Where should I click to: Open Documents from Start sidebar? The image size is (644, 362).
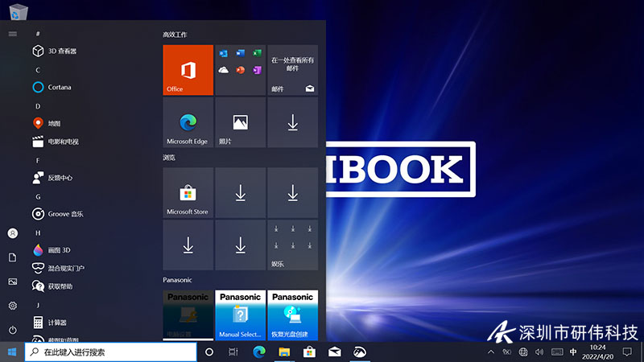[13, 257]
